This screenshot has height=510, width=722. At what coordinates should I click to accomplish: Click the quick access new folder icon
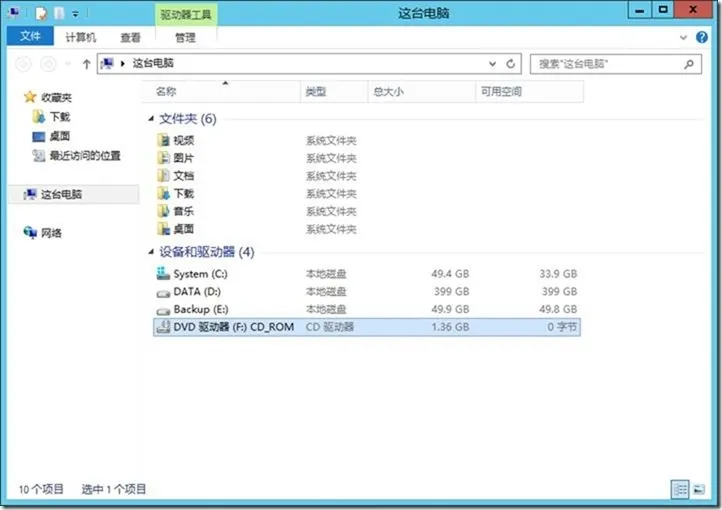coord(59,13)
